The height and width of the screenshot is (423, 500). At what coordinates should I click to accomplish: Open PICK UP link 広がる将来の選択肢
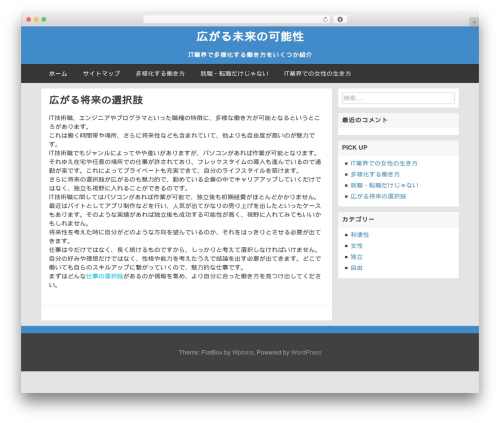378,196
